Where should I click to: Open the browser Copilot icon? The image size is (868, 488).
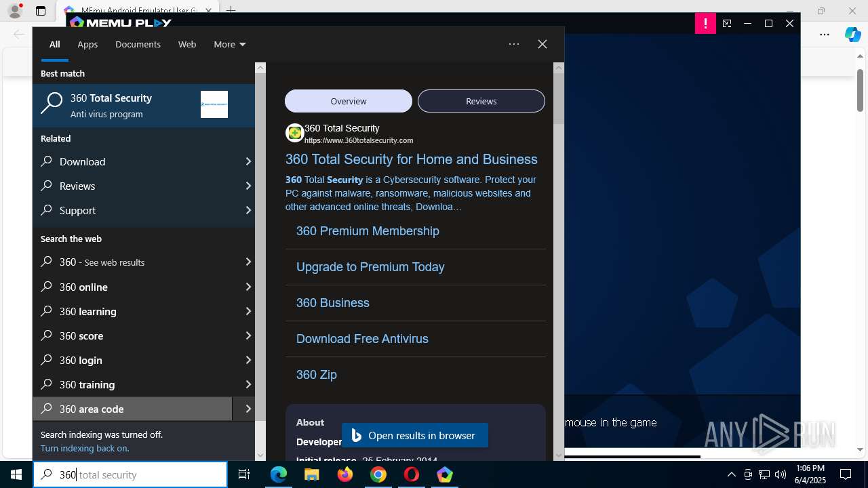click(852, 35)
